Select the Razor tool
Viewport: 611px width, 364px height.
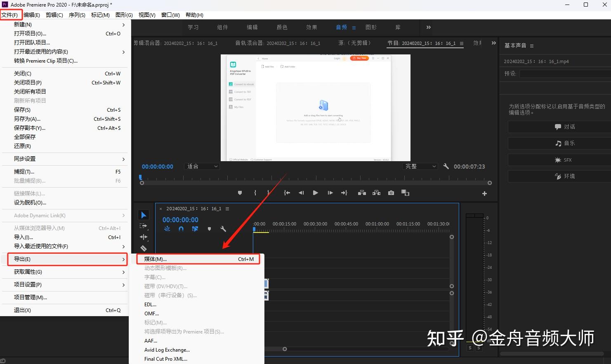click(143, 248)
